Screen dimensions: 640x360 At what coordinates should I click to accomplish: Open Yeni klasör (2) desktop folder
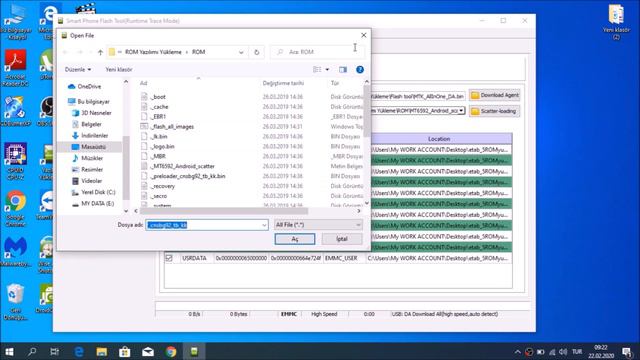616,22
